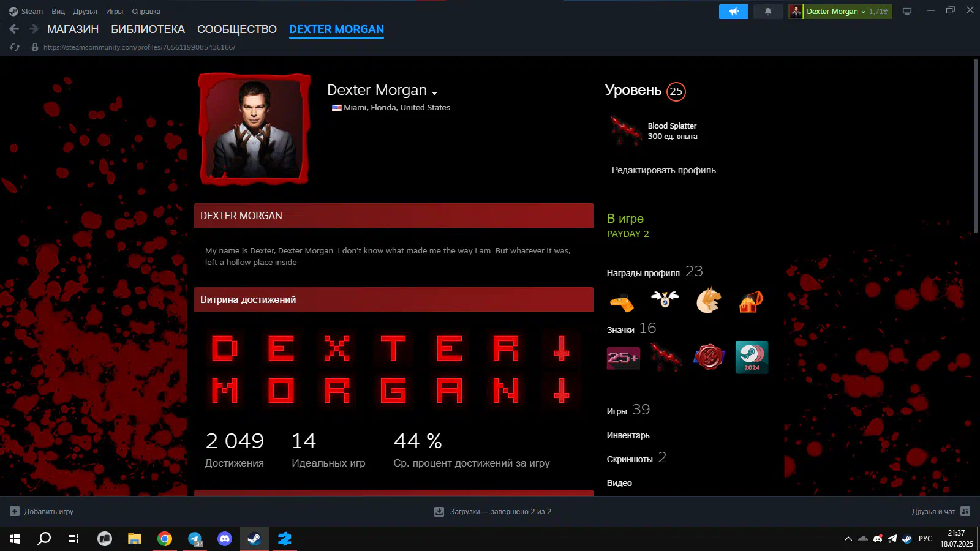
Task: Open Windows Start menu
Action: click(15, 539)
